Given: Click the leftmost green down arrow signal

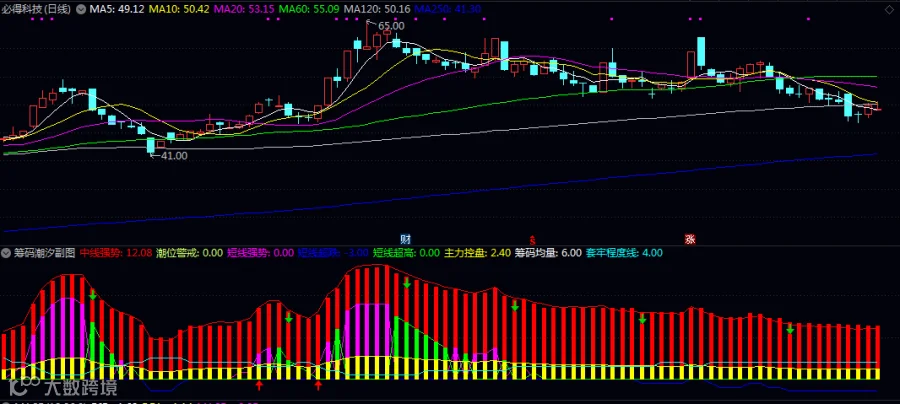Looking at the screenshot, I should coord(92,295).
